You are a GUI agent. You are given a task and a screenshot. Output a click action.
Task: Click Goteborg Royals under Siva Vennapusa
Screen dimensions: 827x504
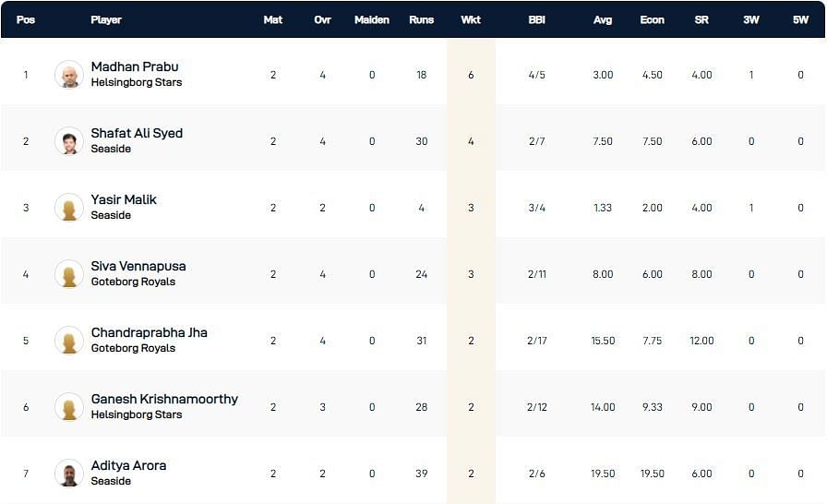[133, 282]
